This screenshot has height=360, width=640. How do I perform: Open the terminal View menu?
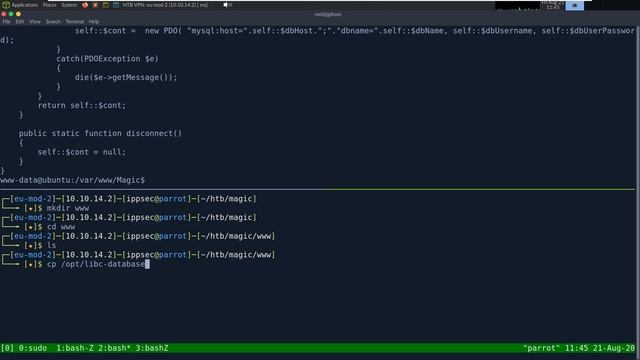(35, 22)
